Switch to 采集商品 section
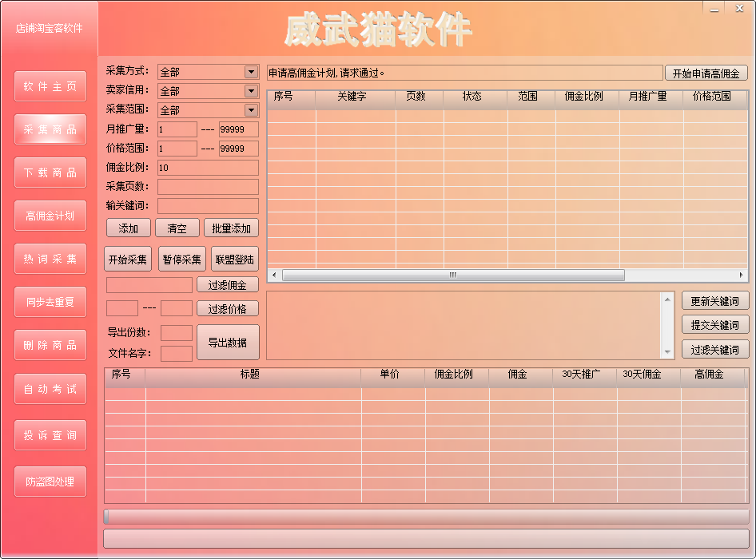This screenshot has height=559, width=756. click(x=50, y=129)
